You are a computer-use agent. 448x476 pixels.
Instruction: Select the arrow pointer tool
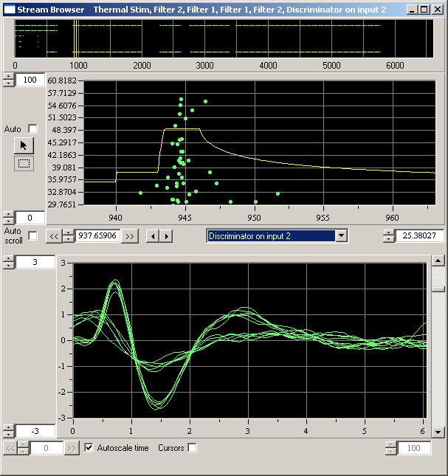click(x=24, y=145)
